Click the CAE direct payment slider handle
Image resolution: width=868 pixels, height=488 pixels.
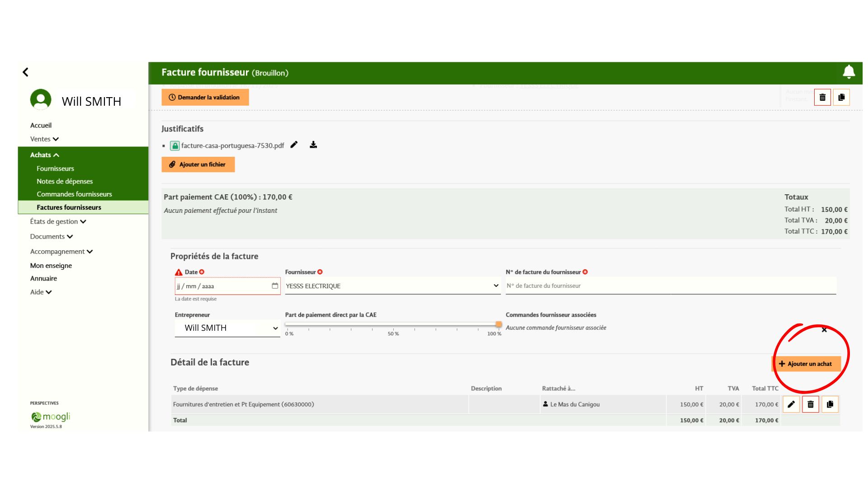point(499,324)
